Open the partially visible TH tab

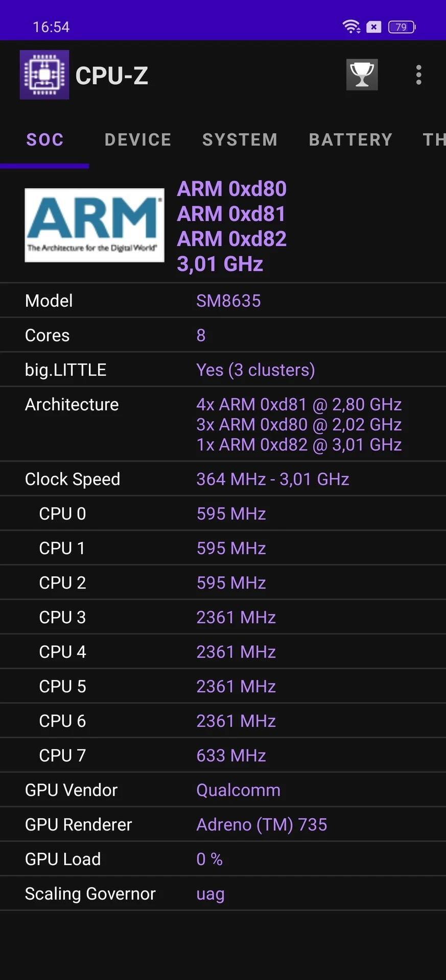coord(434,140)
